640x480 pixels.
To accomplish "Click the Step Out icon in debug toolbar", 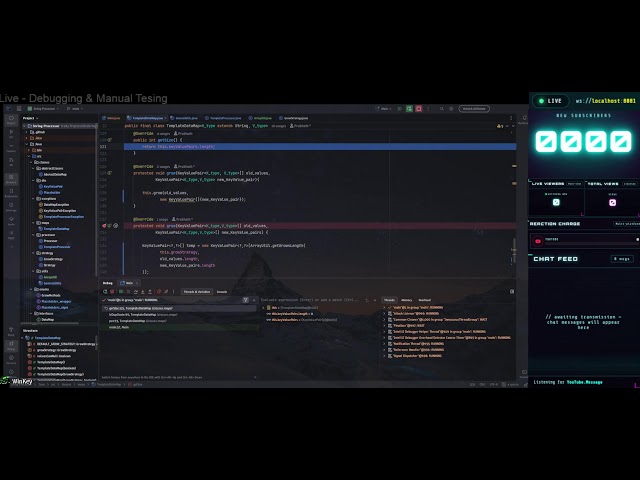I will [x=150, y=291].
